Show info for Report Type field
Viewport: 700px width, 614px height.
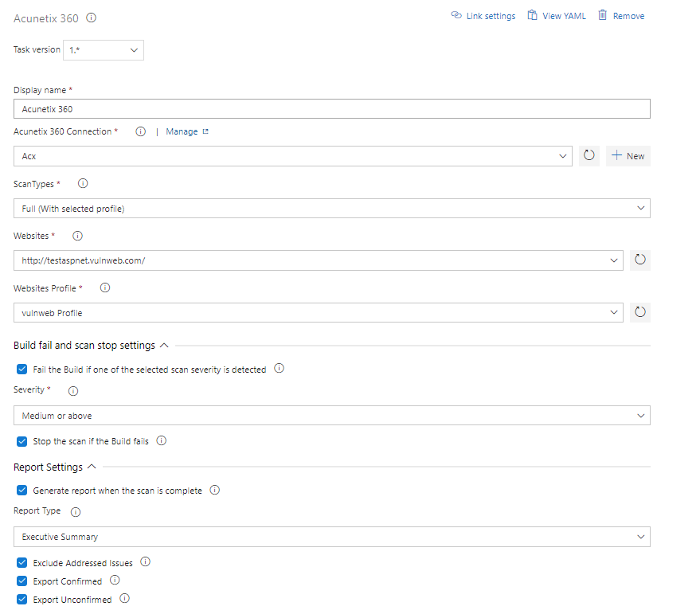(76, 512)
